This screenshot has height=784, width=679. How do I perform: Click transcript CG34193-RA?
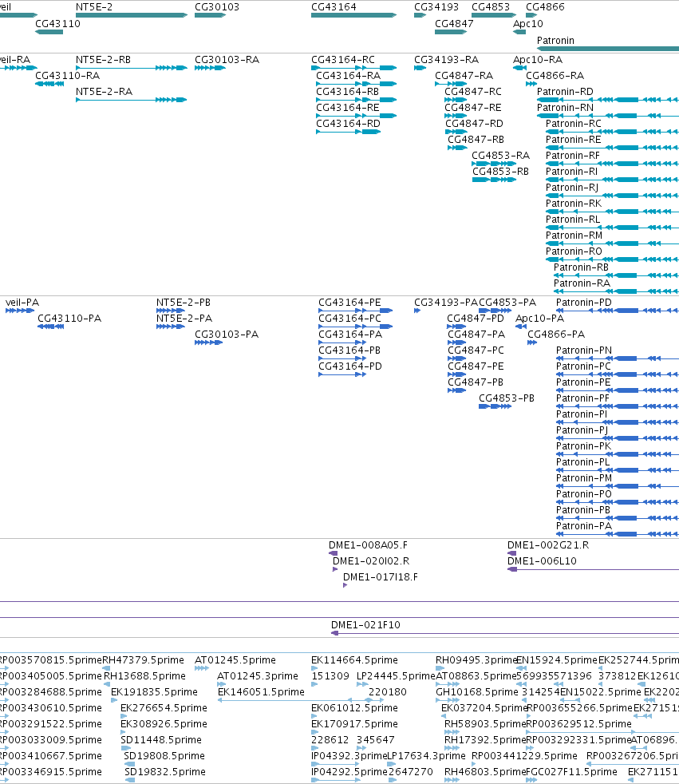coord(420,68)
